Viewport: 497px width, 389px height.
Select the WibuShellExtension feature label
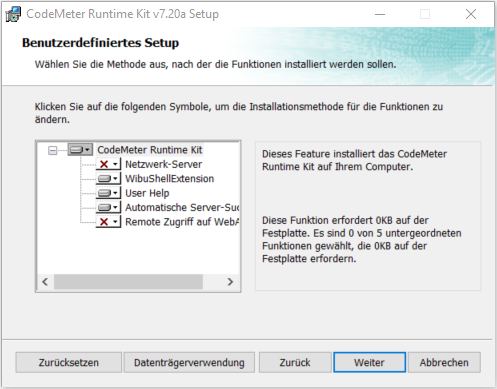point(169,179)
